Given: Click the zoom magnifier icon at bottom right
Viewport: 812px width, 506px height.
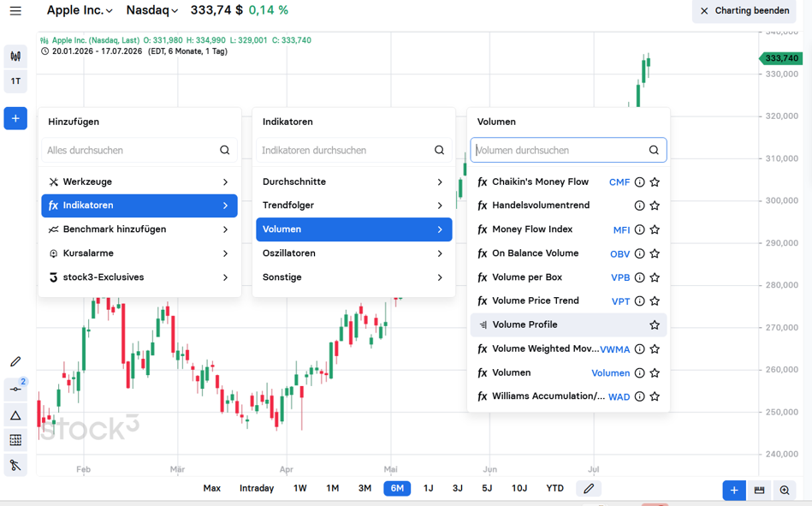Looking at the screenshot, I should tap(785, 490).
